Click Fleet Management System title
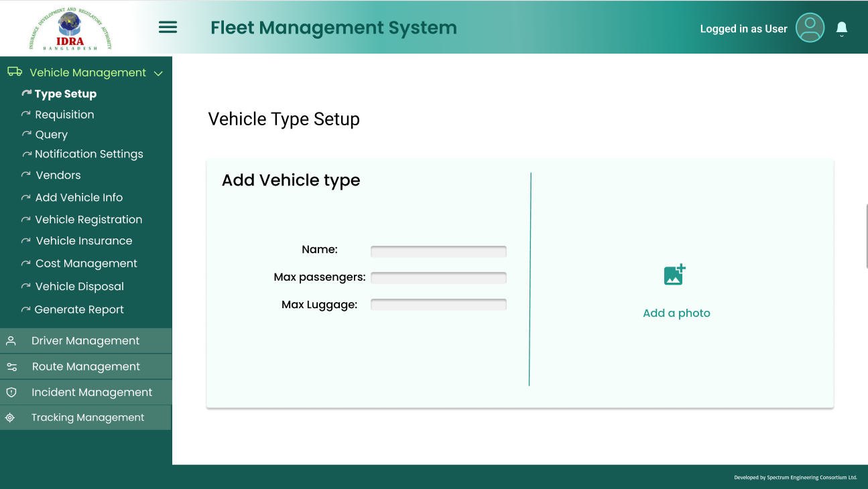This screenshot has height=489, width=868. tap(333, 28)
